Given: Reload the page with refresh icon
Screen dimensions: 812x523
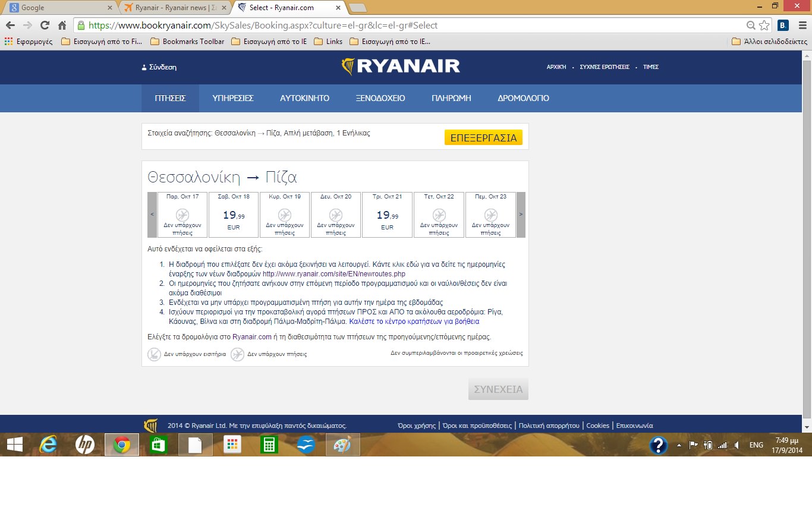Looking at the screenshot, I should point(45,26).
